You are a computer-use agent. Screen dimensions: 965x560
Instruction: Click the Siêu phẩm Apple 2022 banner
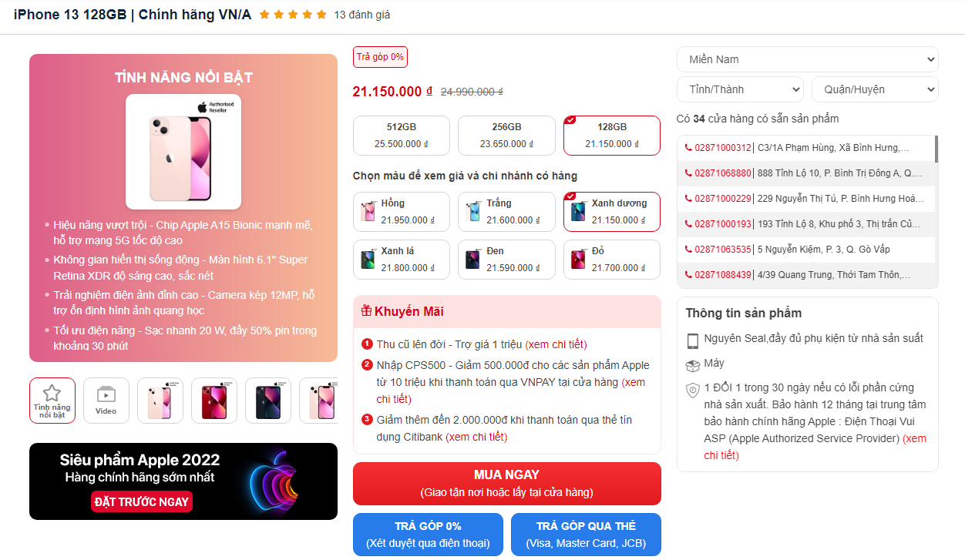pyautogui.click(x=183, y=481)
